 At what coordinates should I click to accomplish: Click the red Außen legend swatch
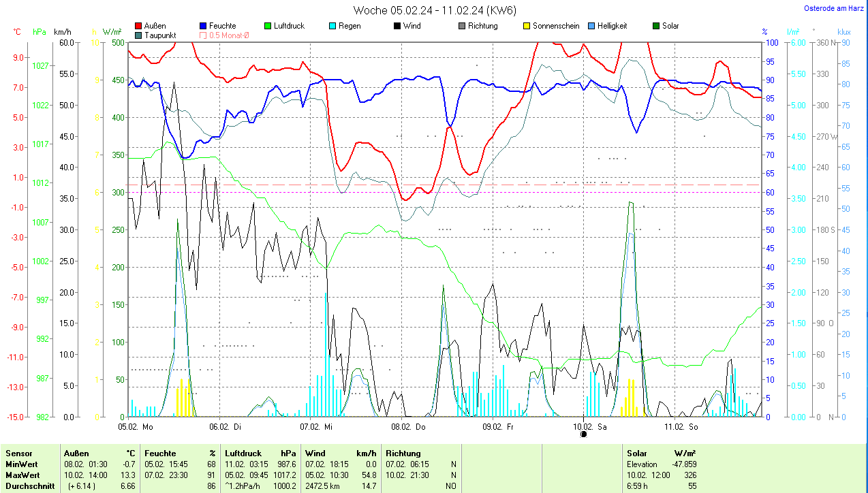pos(139,26)
